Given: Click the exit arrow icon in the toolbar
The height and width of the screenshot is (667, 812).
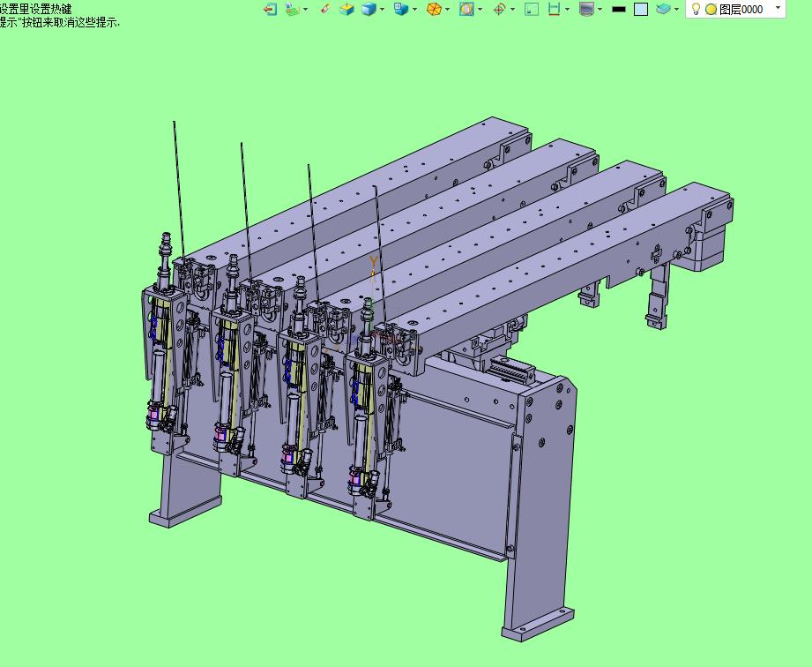Looking at the screenshot, I should point(270,9).
